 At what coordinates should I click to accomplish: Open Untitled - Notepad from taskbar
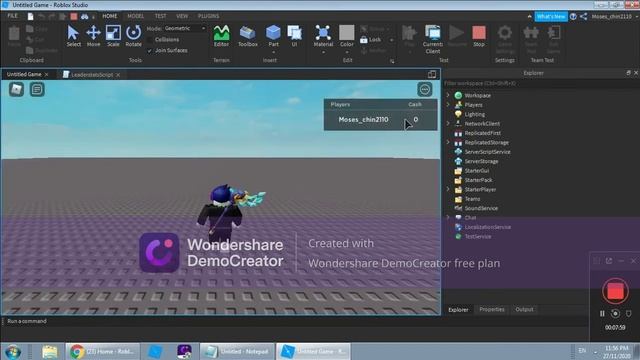(238, 351)
